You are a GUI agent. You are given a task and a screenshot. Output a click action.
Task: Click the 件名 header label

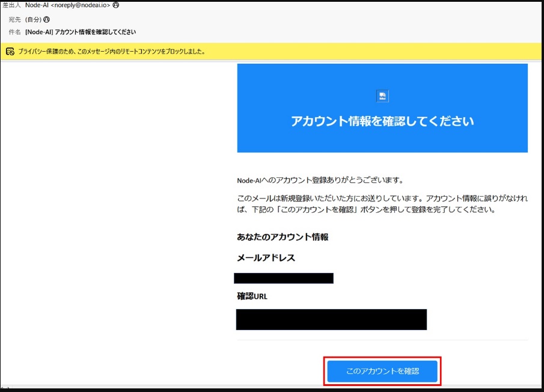pyautogui.click(x=14, y=31)
